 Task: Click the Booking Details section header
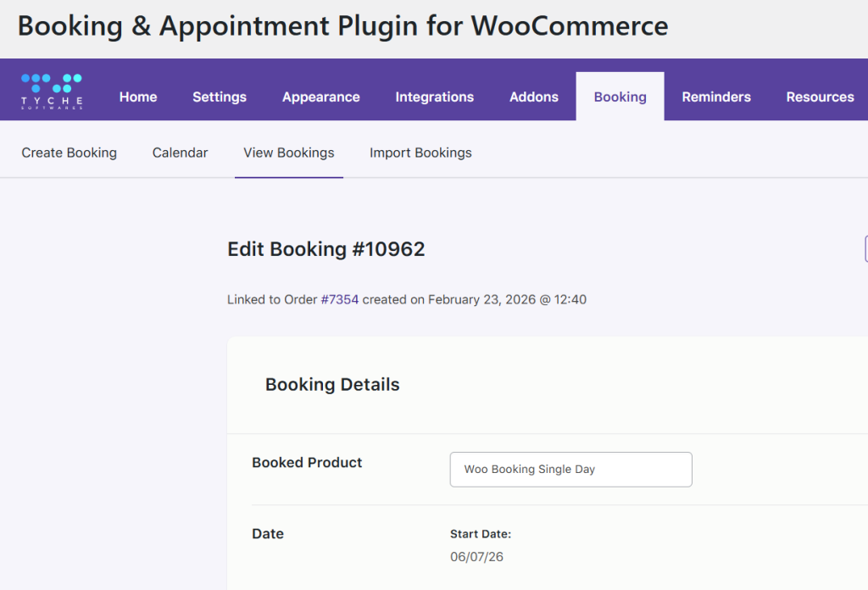[332, 385]
